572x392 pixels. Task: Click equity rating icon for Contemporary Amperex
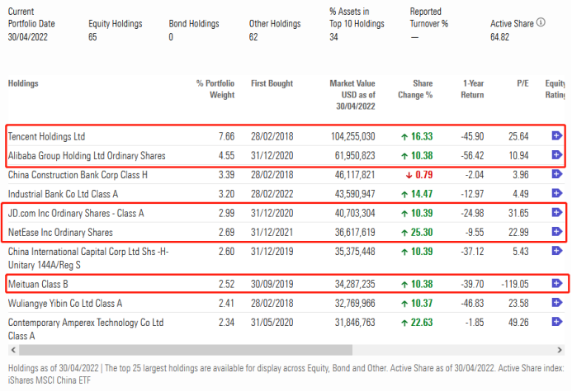coord(556,323)
